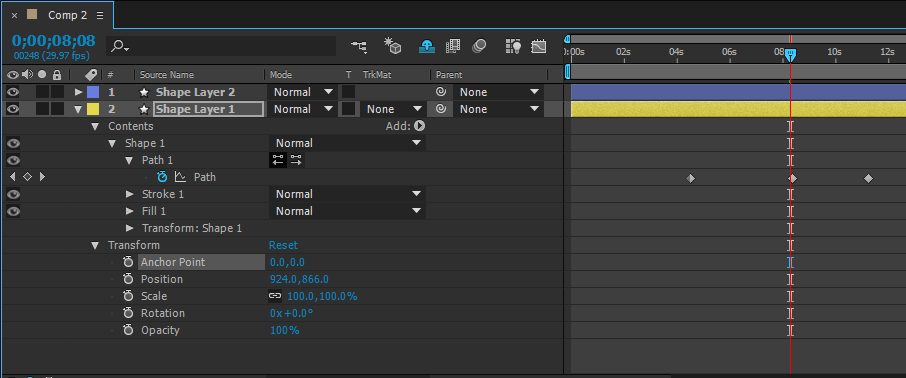
Task: Select the Comp 2 tab
Action: click(x=68, y=15)
